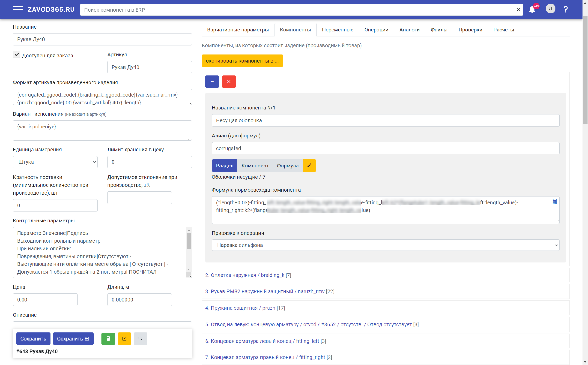Open the hamburger navigation menu
This screenshot has width=588, height=365.
(18, 10)
